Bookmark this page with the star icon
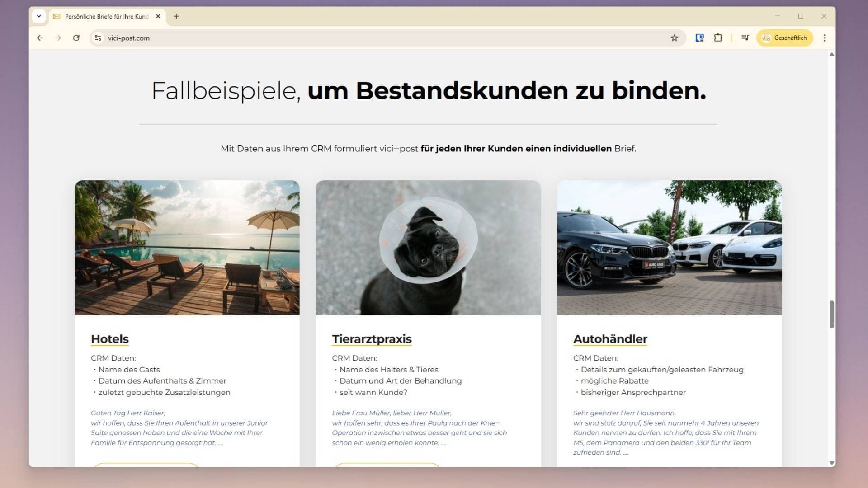This screenshot has width=868, height=488. [x=675, y=38]
